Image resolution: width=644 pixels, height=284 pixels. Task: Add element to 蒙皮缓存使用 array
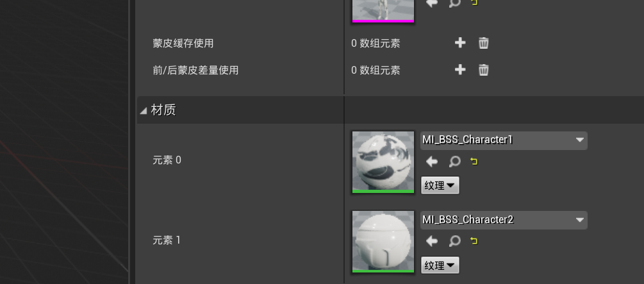click(460, 43)
